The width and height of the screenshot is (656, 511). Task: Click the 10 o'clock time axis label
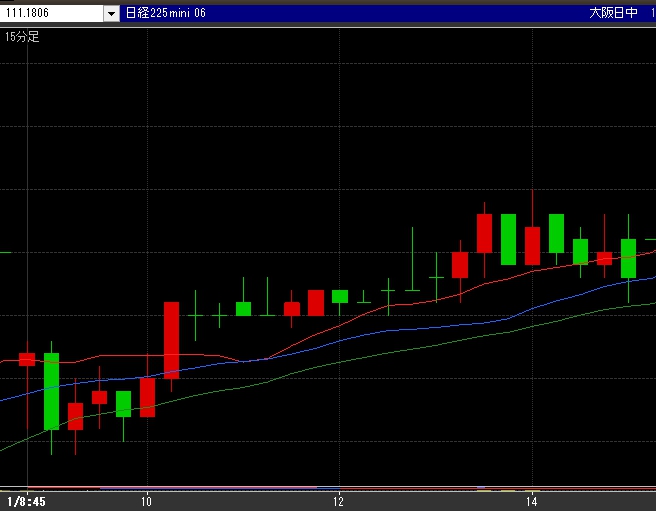pos(146,501)
